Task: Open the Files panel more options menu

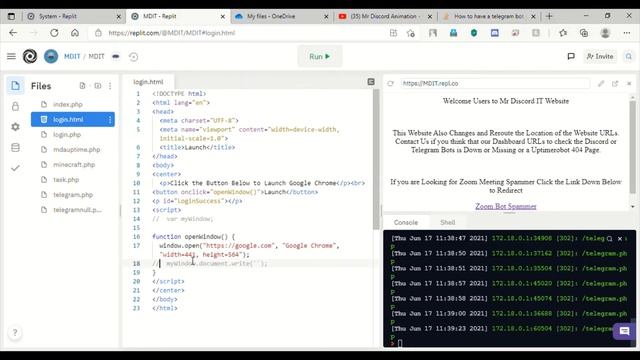Action: 110,86
